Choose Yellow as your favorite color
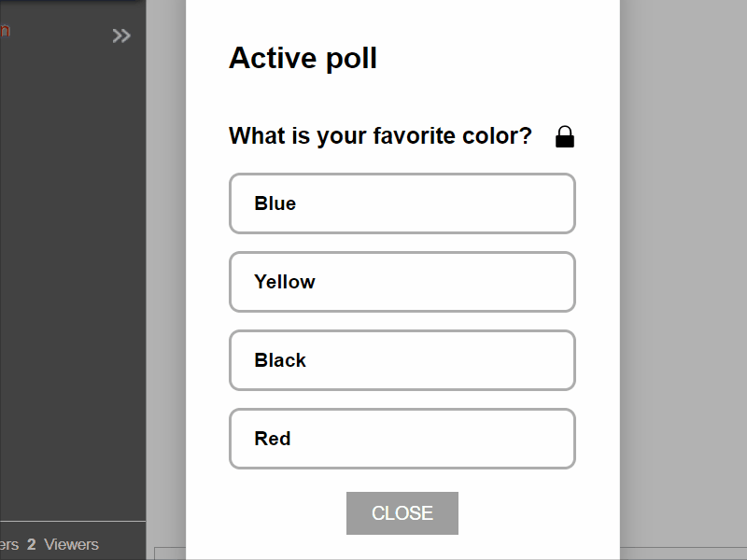This screenshot has height=560, width=747. (x=402, y=282)
